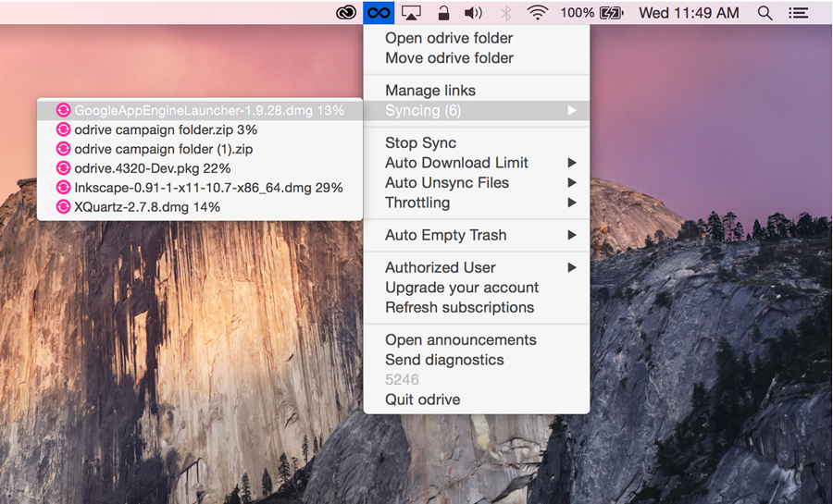
Task: Select odrive campaign folder.zip 3% item
Action: [200, 129]
